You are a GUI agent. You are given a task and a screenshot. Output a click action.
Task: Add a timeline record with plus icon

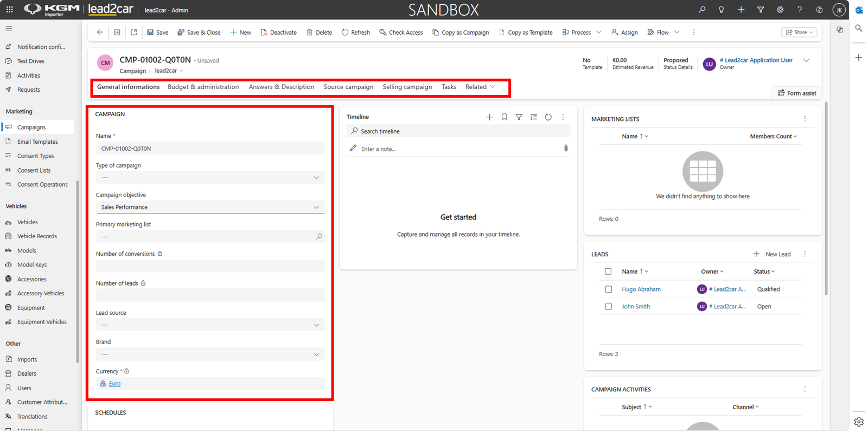[489, 117]
